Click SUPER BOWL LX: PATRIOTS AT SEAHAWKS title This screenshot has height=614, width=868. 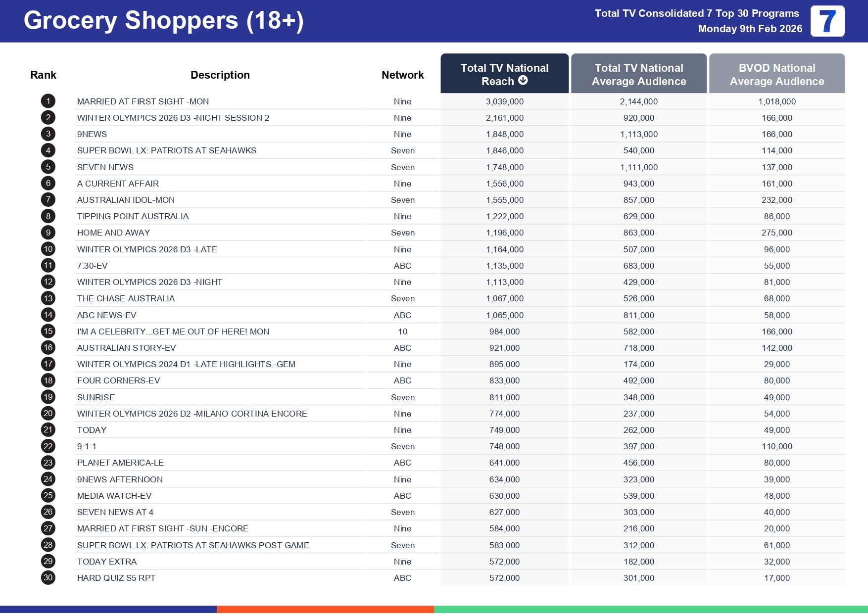click(166, 150)
